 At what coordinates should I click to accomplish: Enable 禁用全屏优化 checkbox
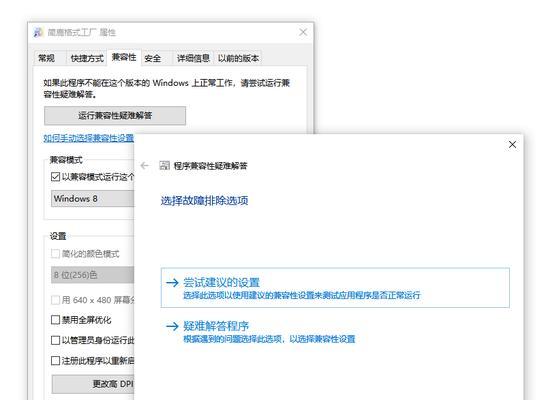point(55,320)
